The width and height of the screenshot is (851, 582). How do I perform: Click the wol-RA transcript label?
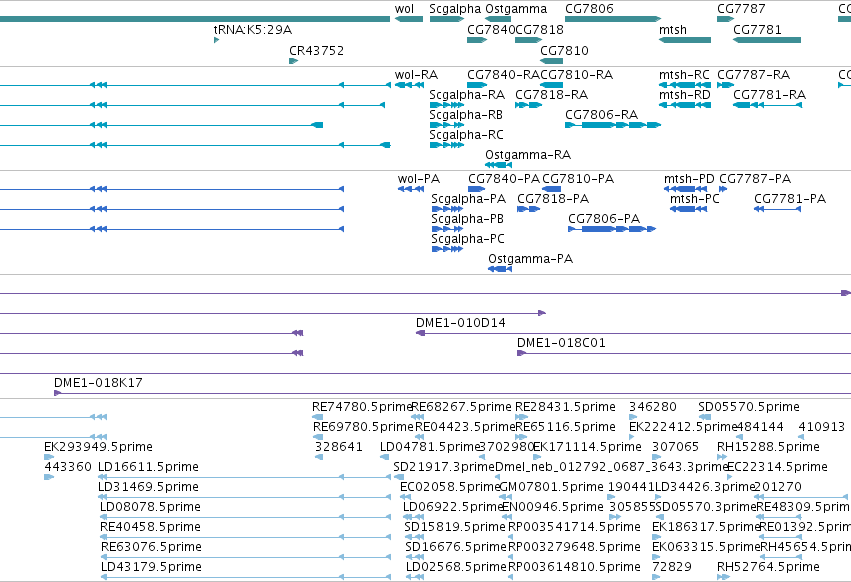pyautogui.click(x=416, y=75)
